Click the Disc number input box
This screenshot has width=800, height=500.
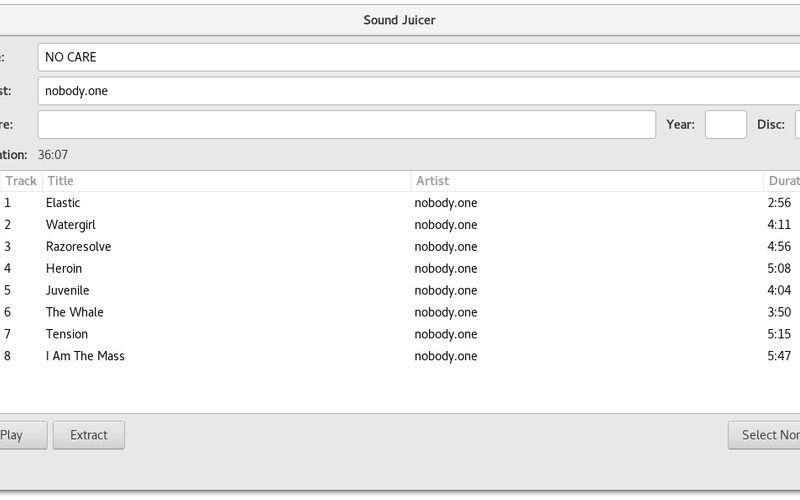pos(797,125)
